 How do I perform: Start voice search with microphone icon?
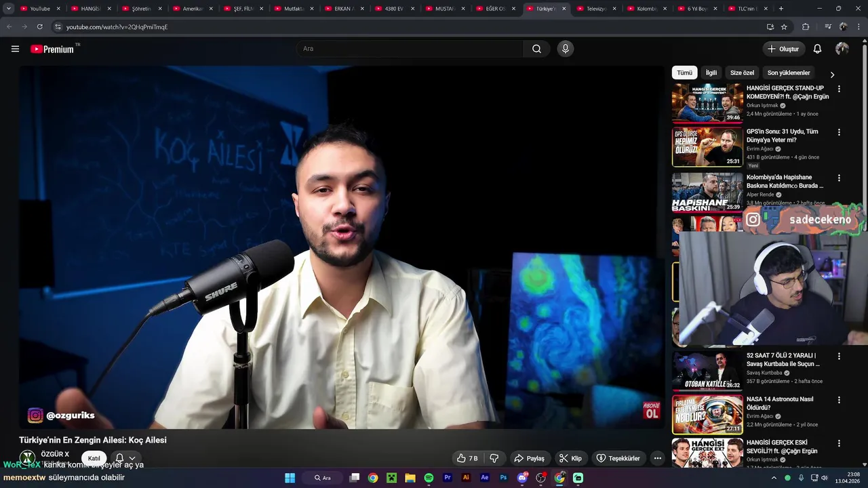[565, 49]
